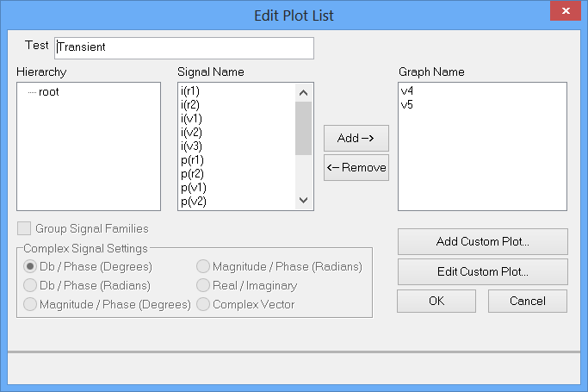The image size is (588, 392).
Task: Confirm with the OK button
Action: coord(436,301)
